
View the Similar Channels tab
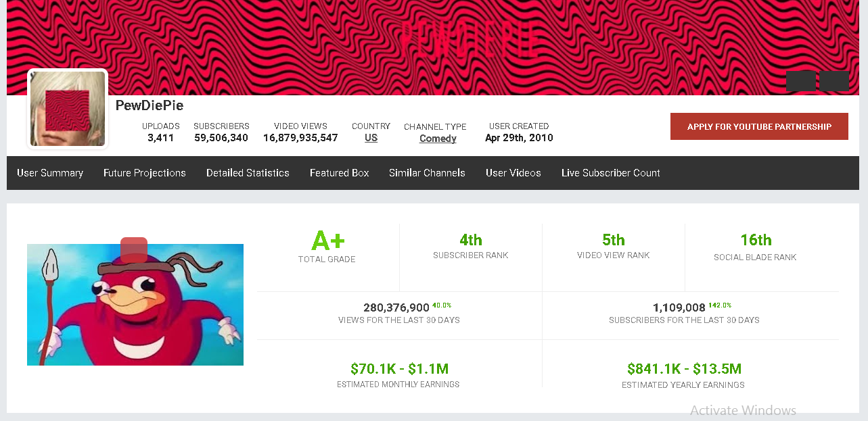[x=427, y=173]
